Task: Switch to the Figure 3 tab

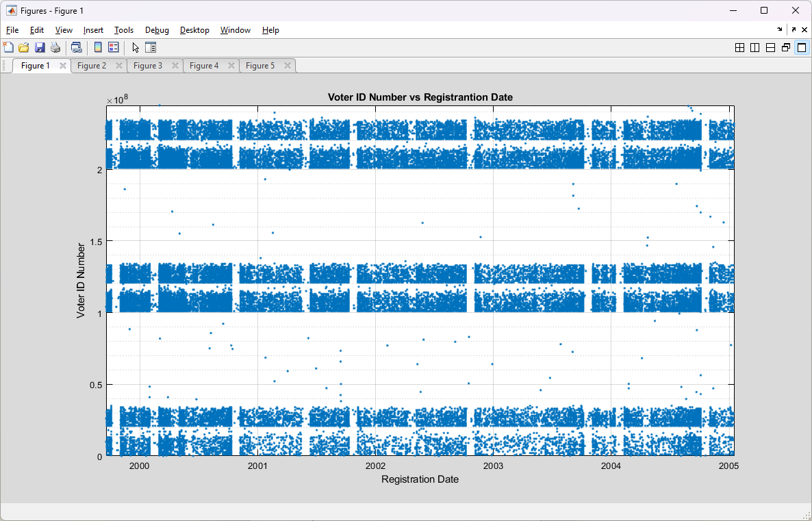Action: click(x=148, y=66)
